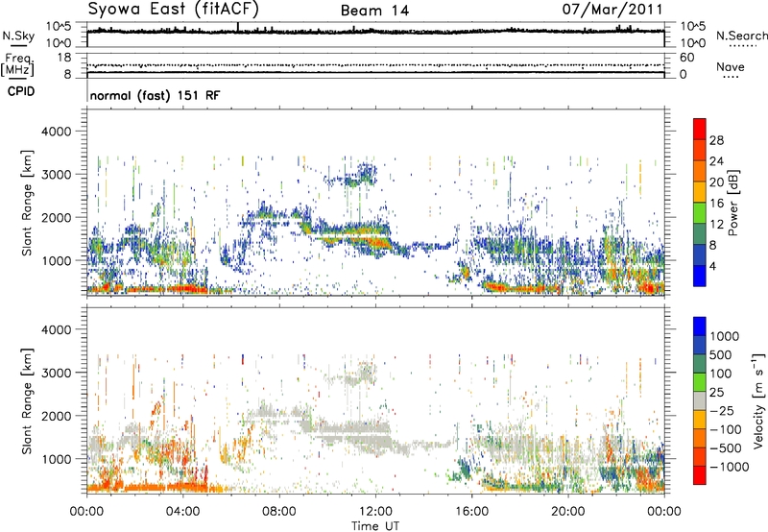768x532 pixels.
Task: Click the '-1000' tick on the Velocity scale
Action: click(x=729, y=467)
